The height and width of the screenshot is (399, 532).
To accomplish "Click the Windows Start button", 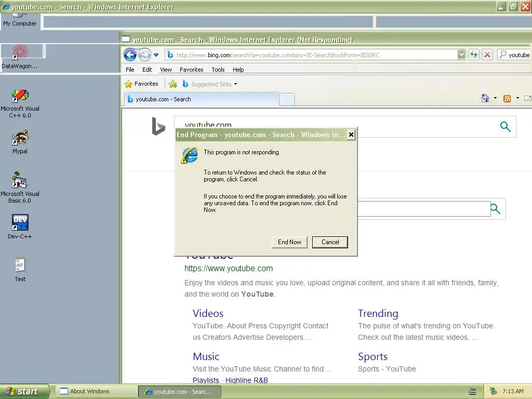I will pos(24,391).
